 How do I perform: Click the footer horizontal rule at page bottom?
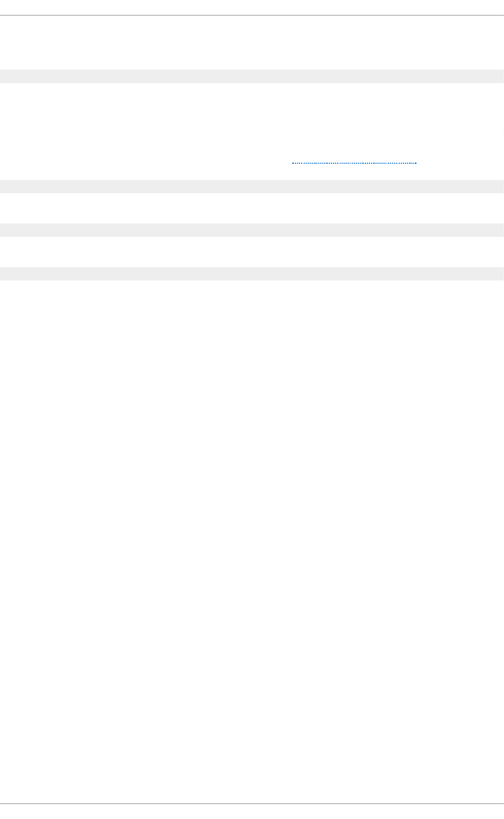coord(252,804)
